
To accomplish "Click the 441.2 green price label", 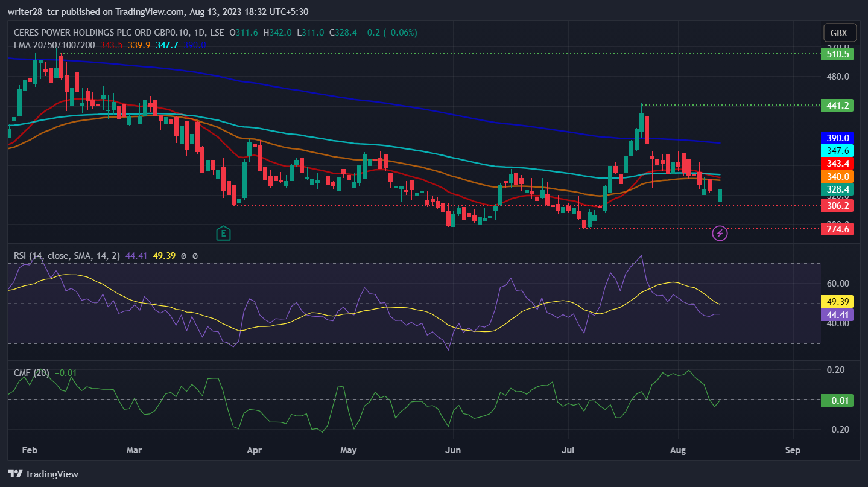I will [837, 106].
